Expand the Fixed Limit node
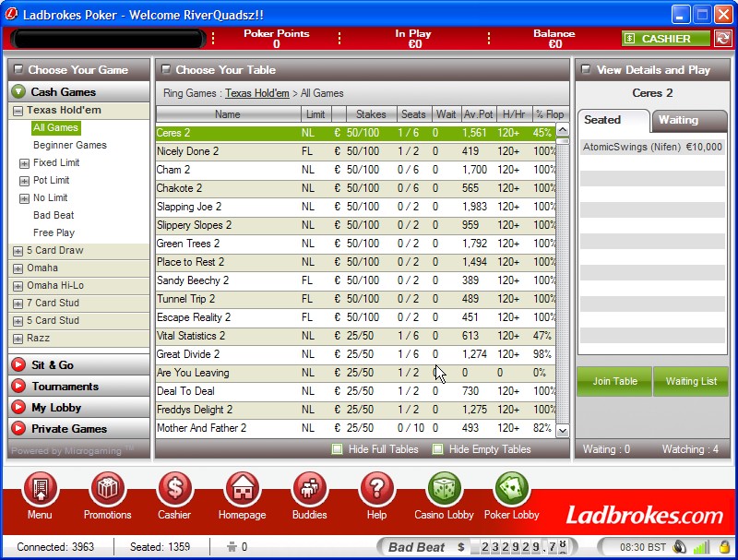The height and width of the screenshot is (560, 738). click(x=24, y=163)
